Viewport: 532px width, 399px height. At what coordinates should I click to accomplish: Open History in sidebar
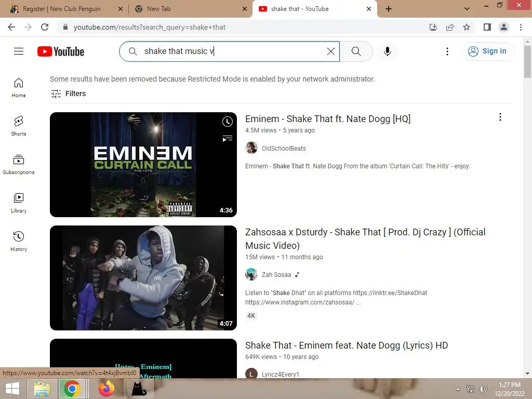pos(19,241)
